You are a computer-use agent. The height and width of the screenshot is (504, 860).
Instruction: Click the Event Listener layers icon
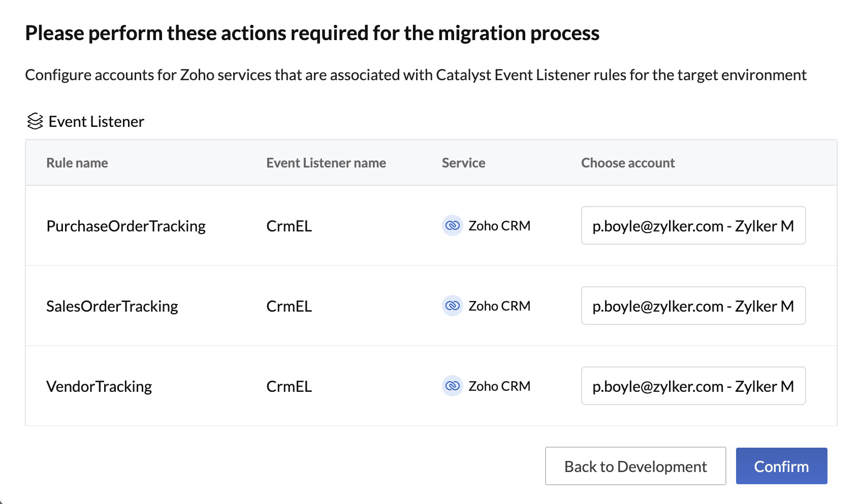coord(35,121)
